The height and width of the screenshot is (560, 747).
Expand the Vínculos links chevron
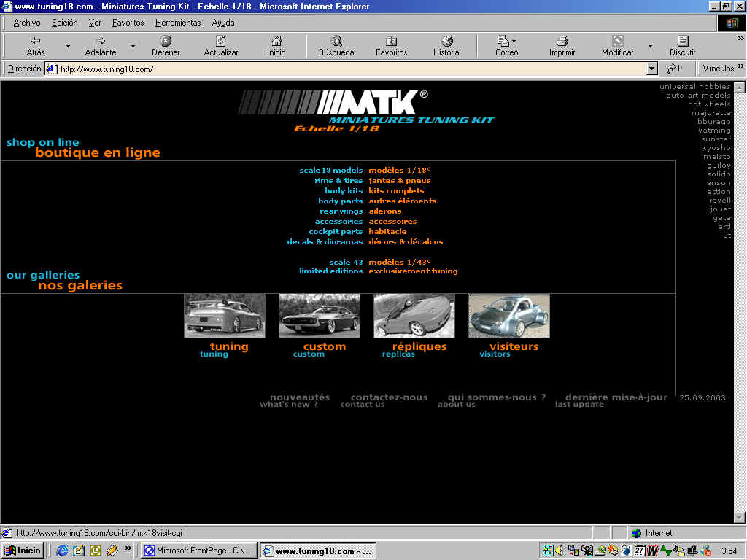click(741, 66)
